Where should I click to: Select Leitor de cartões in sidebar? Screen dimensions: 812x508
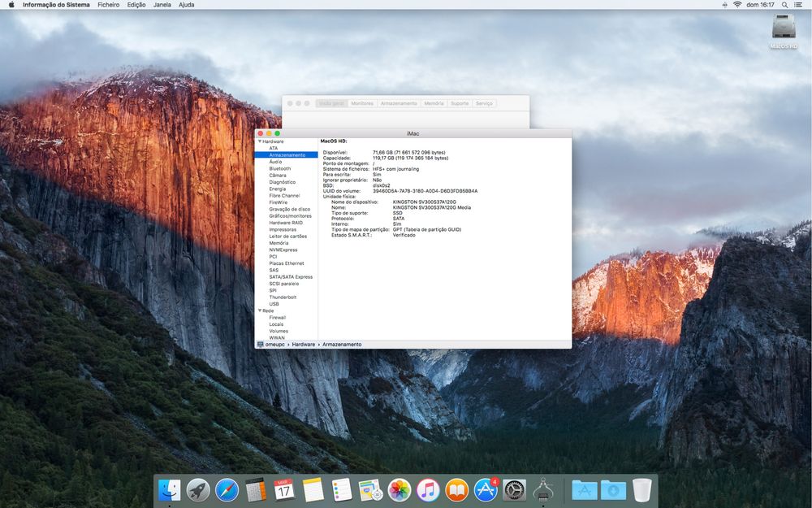288,236
